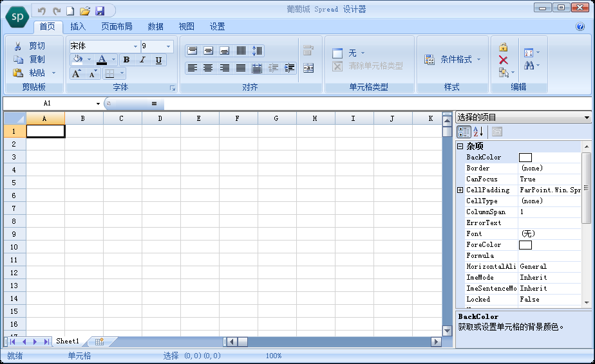The width and height of the screenshot is (595, 364).
Task: Click the cell border icon
Action: 109,73
